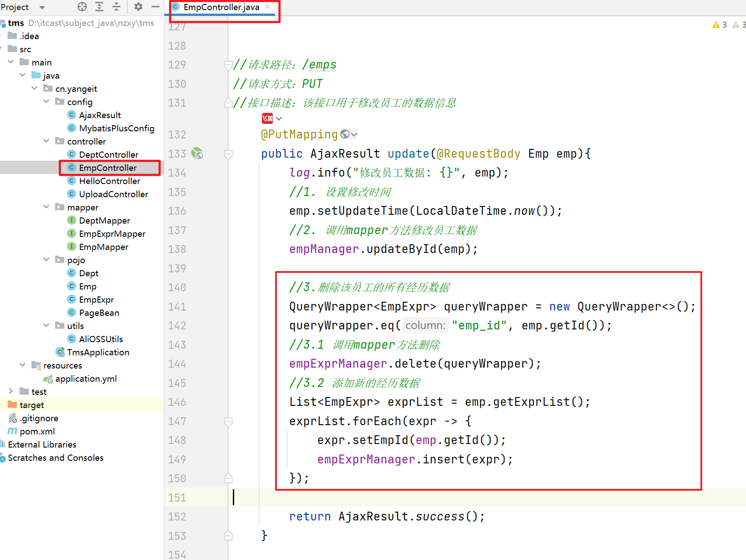Image resolution: width=746 pixels, height=560 pixels.
Task: Click the yellow warning indicator showing 3
Action: click(719, 25)
